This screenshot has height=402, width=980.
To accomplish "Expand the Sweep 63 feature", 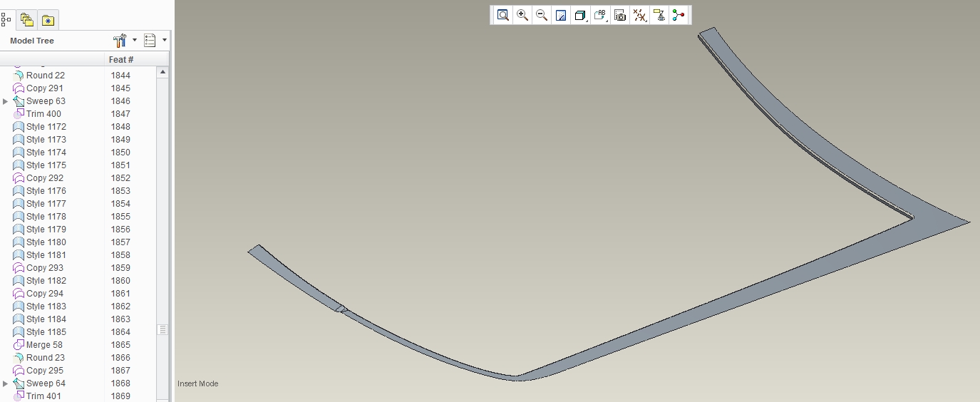I will 6,101.
